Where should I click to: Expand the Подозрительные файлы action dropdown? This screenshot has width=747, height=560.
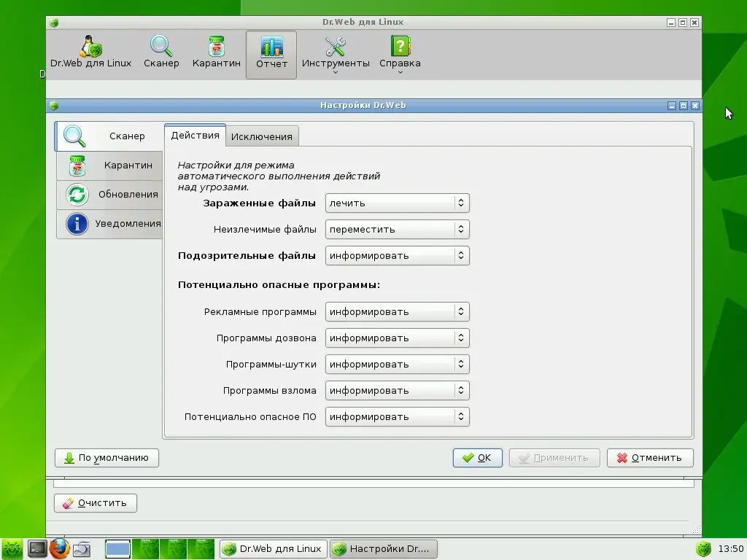coord(397,255)
